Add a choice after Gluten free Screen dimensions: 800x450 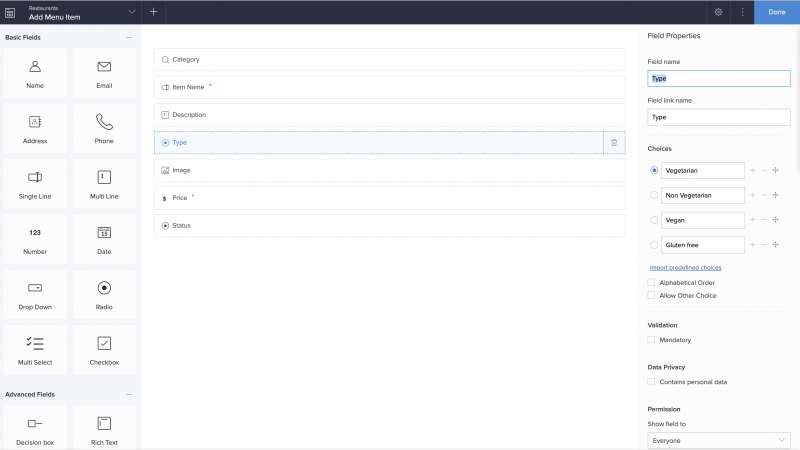tap(753, 245)
